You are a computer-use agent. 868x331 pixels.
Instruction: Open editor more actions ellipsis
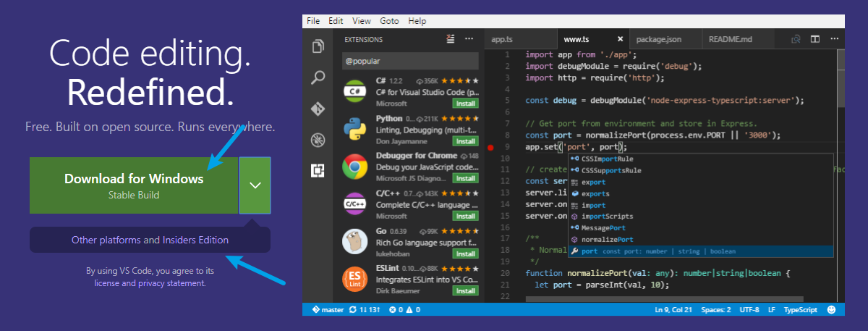(x=833, y=39)
